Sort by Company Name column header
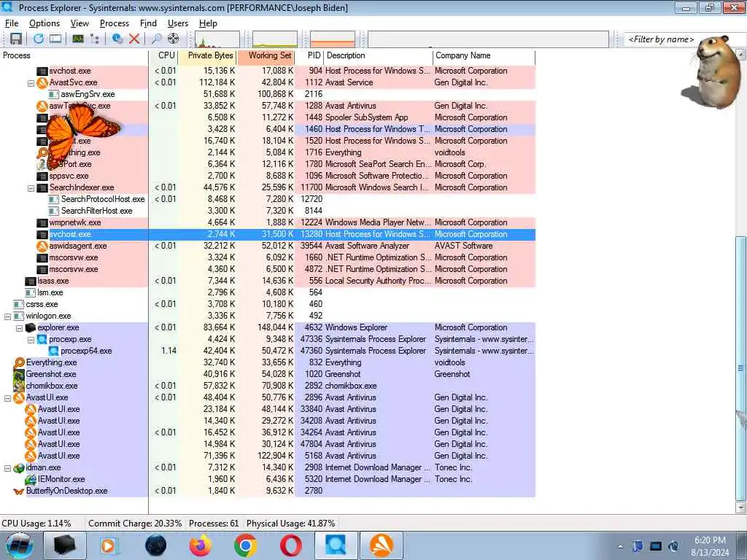This screenshot has height=560, width=747. [x=484, y=55]
